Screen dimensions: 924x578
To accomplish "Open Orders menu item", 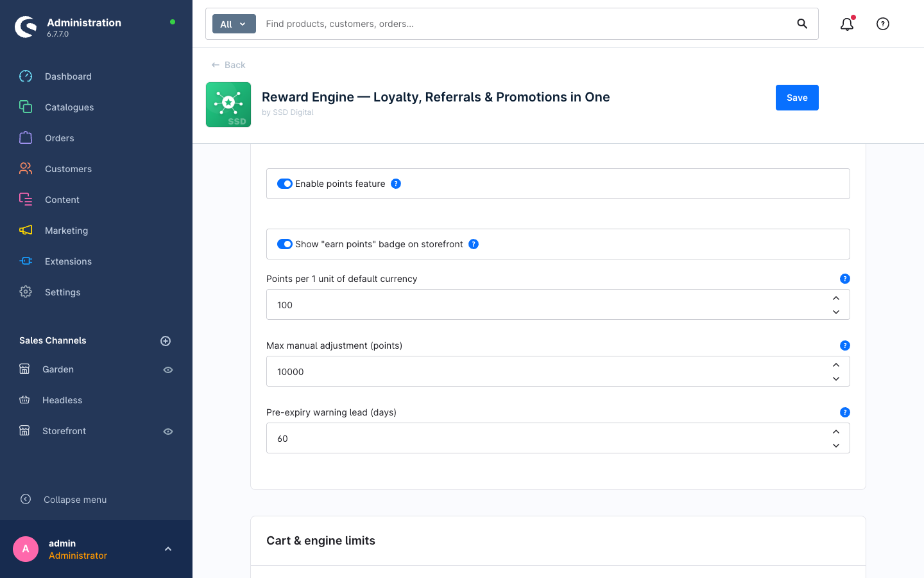I will (x=60, y=138).
